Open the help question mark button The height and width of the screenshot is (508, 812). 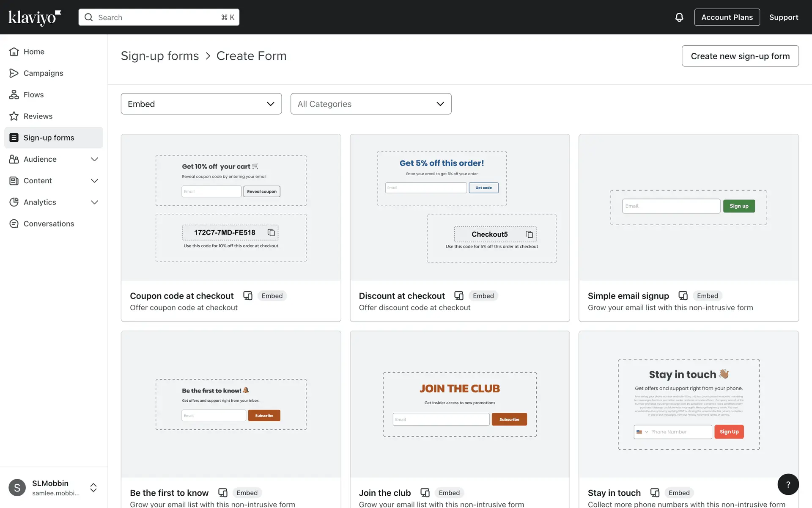(x=788, y=484)
